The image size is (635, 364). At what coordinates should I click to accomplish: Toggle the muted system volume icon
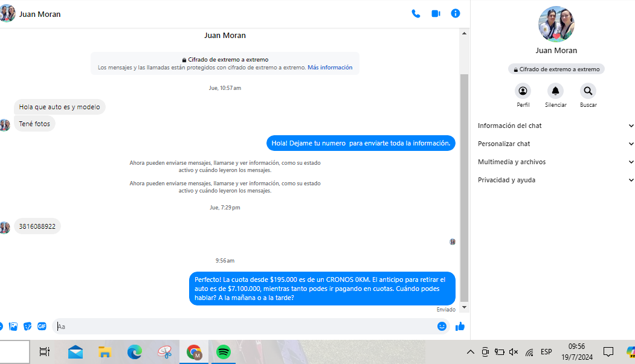tap(514, 352)
